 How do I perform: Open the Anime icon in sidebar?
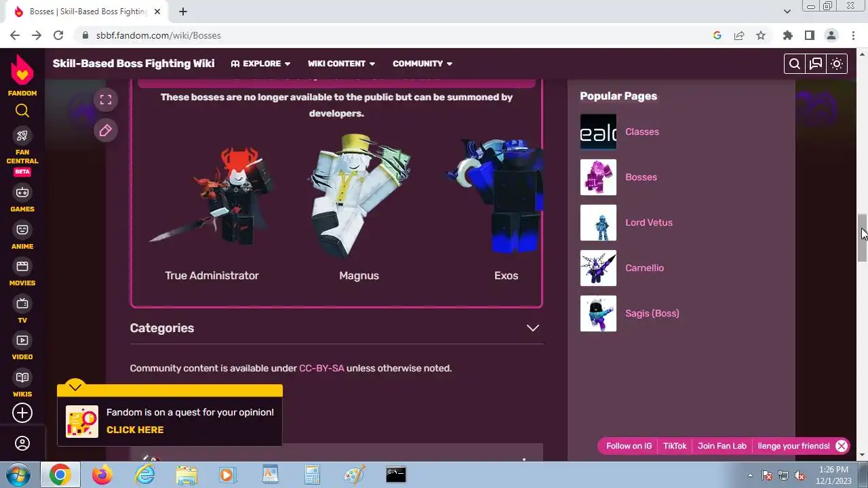pyautogui.click(x=22, y=230)
